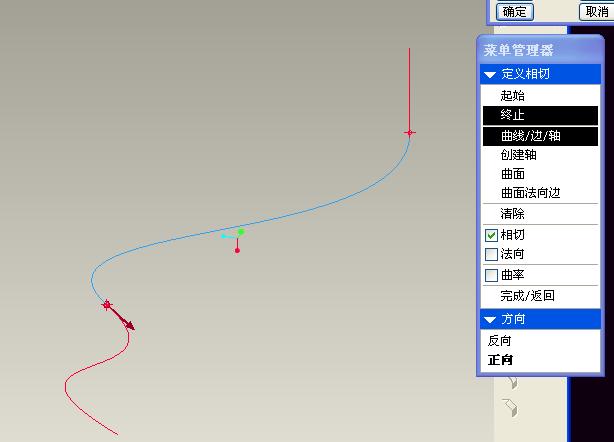This screenshot has width=614, height=442.
Task: Enable the 曲率 checkbox
Action: [x=491, y=275]
